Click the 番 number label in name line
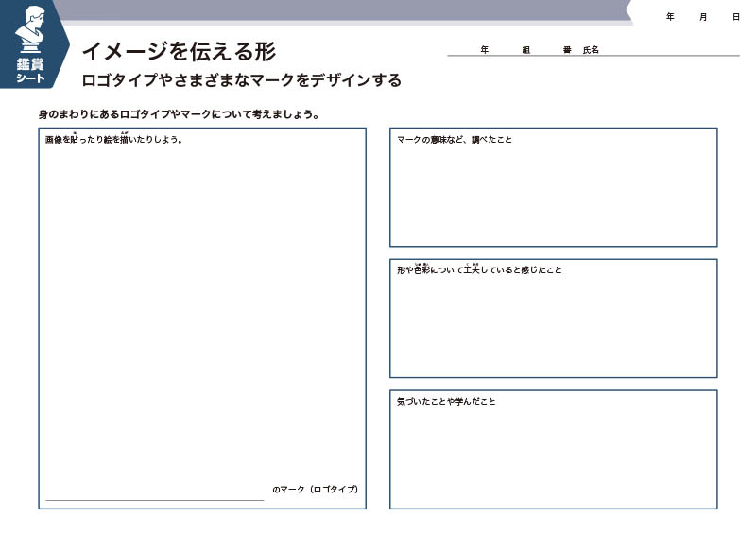756x535 pixels. pyautogui.click(x=567, y=50)
